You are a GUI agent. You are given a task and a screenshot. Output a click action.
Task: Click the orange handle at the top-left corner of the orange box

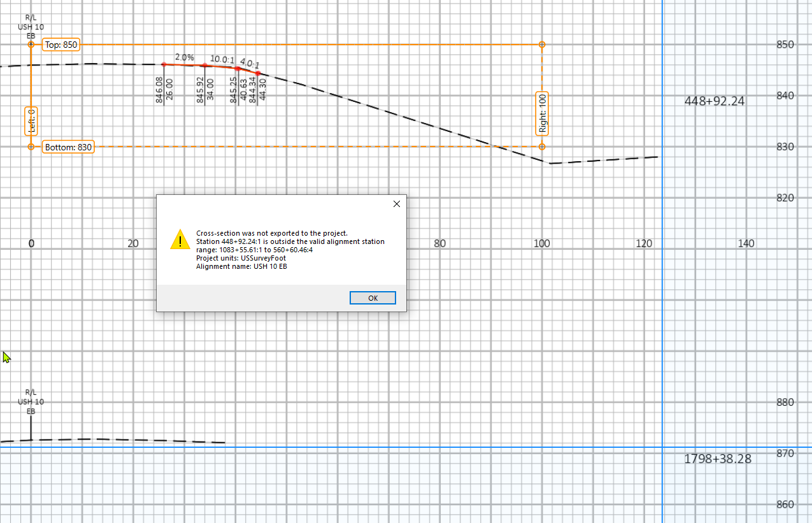(31, 45)
